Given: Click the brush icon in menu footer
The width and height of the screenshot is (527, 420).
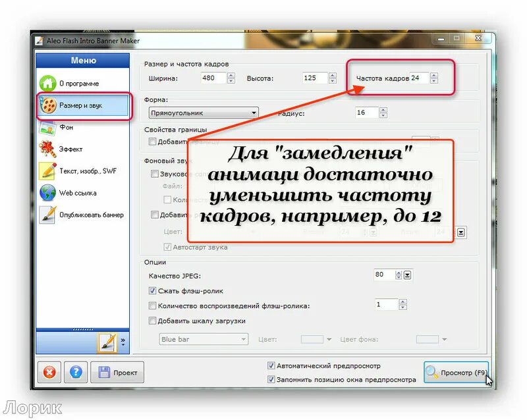Looking at the screenshot, I should click(107, 343).
